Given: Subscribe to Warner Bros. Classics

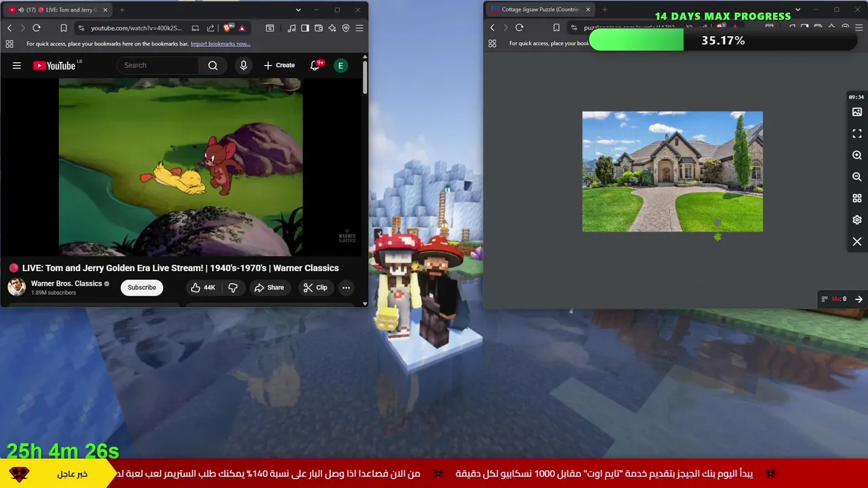Looking at the screenshot, I should 142,287.
